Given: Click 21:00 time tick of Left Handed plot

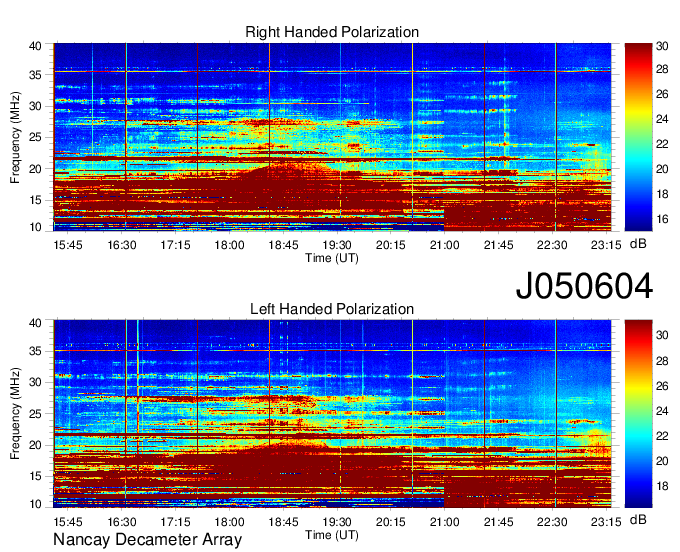Looking at the screenshot, I should coord(445,522).
